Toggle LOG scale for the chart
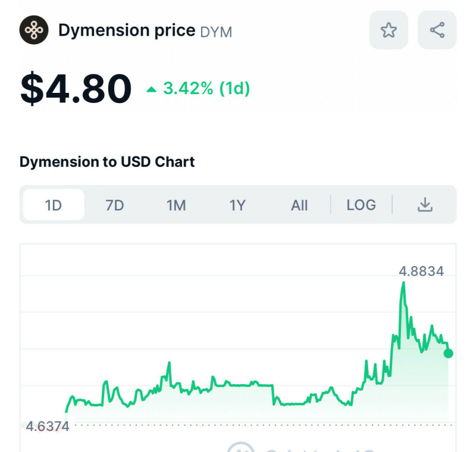 (361, 205)
